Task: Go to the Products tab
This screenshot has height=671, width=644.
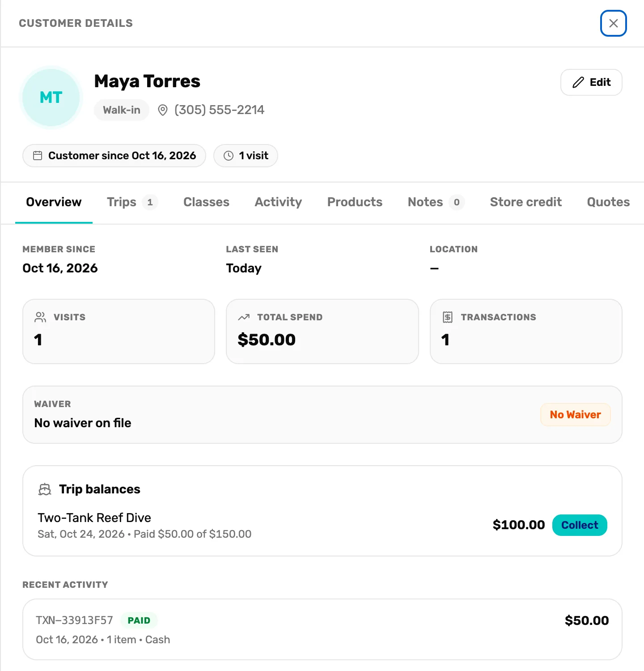Action: (x=355, y=202)
